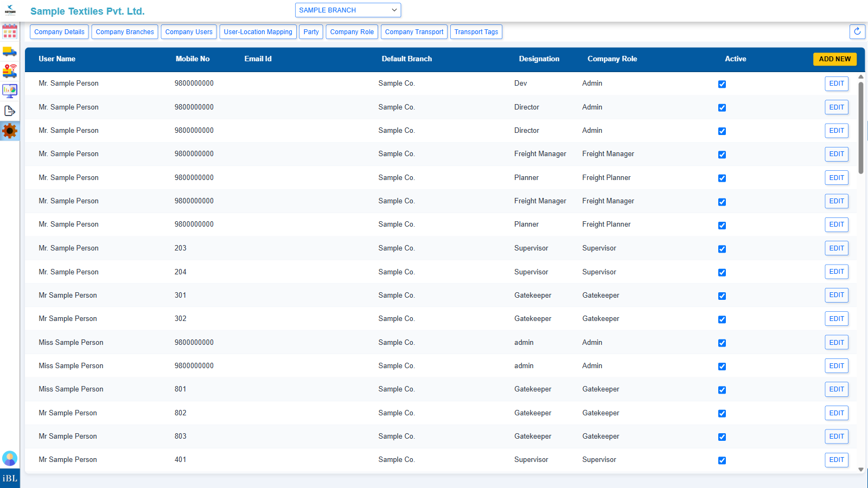868x488 pixels.
Task: Click the Kothari company logo
Action: 10,10
